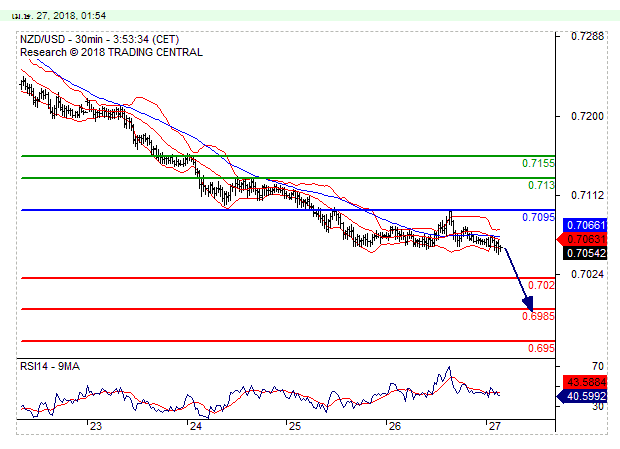Screen dimensions: 620x449
Task: Select the red 0.6985 support label
Action: 538,316
